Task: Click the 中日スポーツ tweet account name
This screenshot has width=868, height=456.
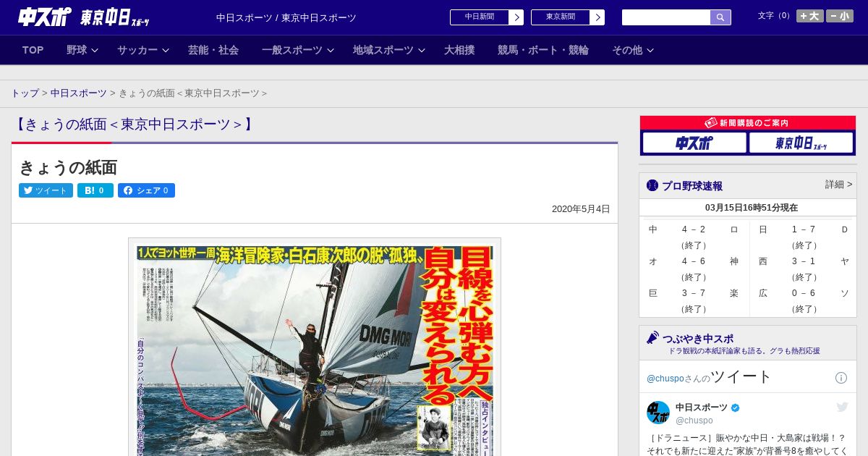Action: [702, 408]
